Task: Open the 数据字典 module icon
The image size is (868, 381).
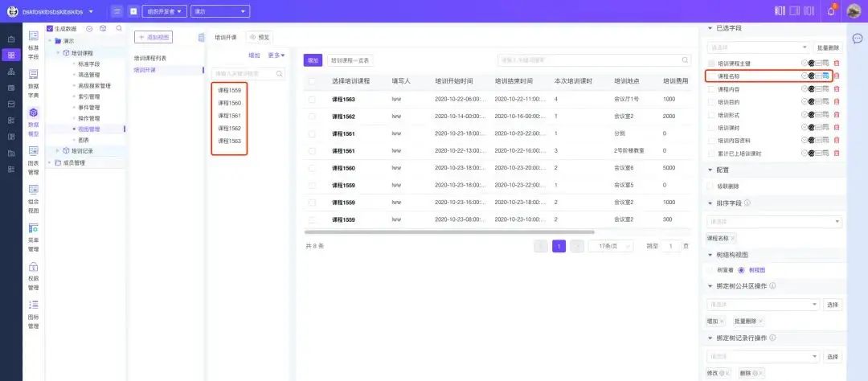Action: pyautogui.click(x=34, y=74)
